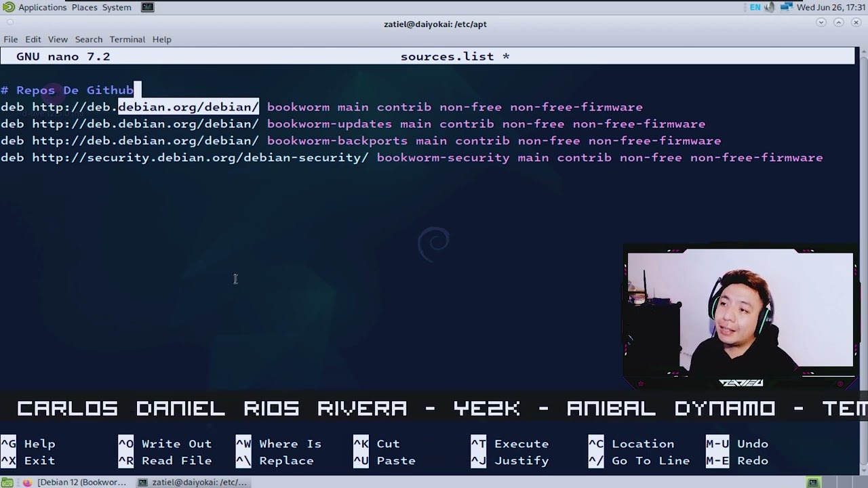Image resolution: width=868 pixels, height=488 pixels.
Task: Click the 'M-U Undo' nano shortcut
Action: coord(737,444)
